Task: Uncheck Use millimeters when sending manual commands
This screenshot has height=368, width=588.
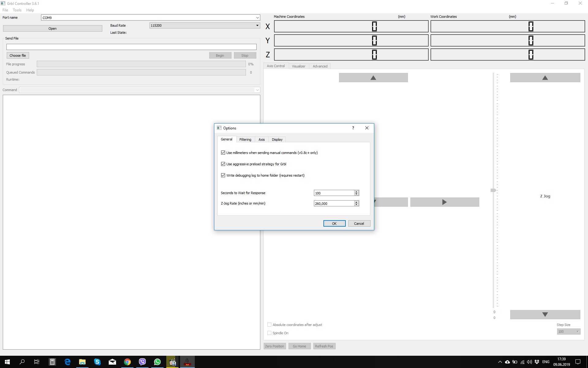Action: [223, 153]
